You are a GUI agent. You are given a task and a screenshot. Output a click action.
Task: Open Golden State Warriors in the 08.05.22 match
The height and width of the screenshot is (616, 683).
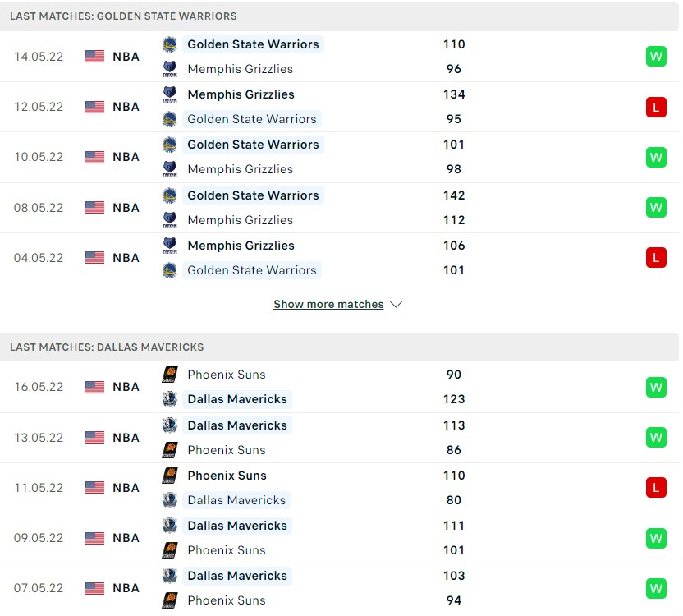click(x=253, y=195)
